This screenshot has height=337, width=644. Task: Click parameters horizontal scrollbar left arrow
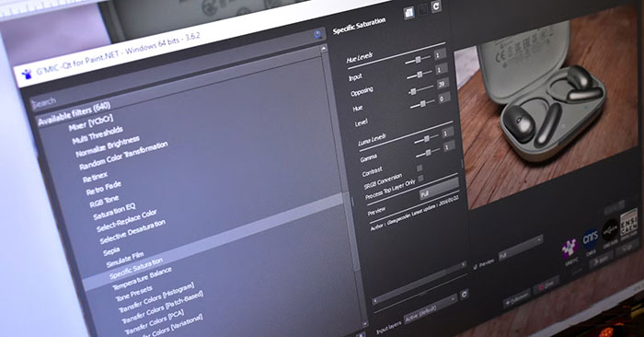375,301
